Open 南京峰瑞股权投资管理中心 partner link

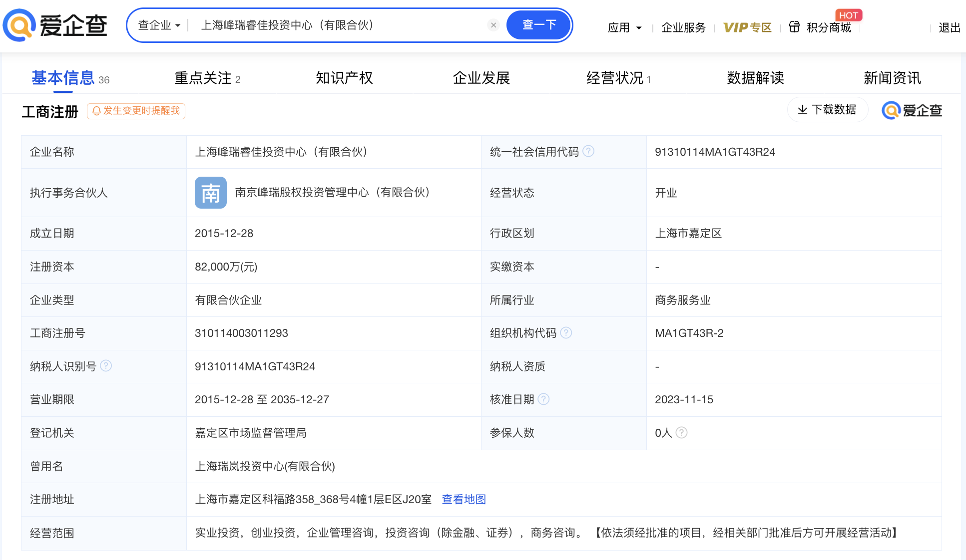(332, 193)
